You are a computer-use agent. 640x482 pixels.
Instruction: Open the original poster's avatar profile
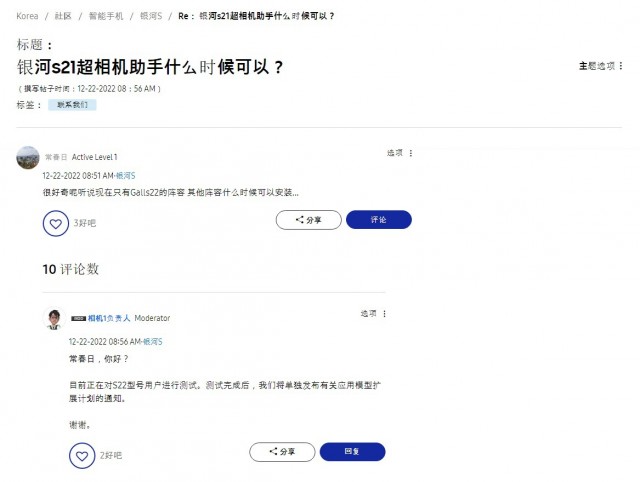pos(28,158)
